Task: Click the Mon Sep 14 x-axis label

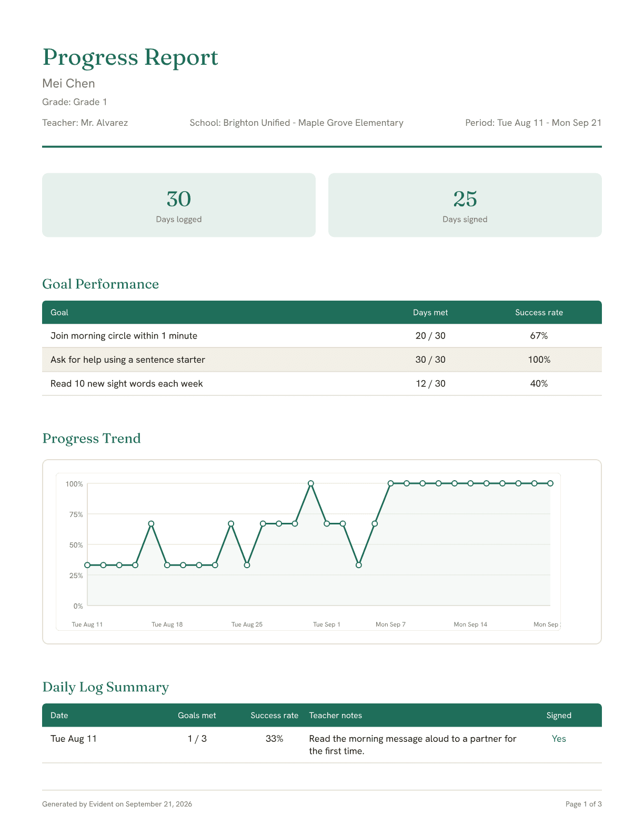Action: coord(470,624)
